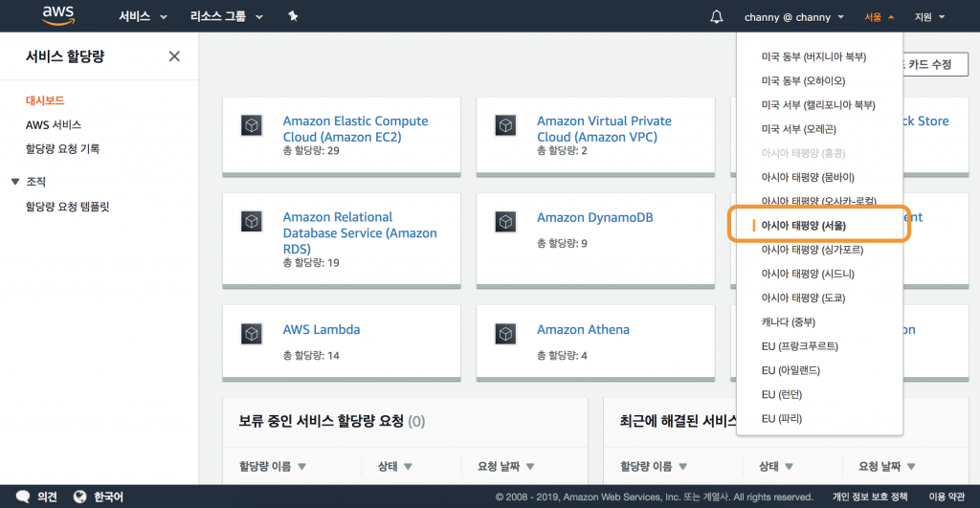
Task: Click the 총 할당량: 9 text
Action: [562, 243]
